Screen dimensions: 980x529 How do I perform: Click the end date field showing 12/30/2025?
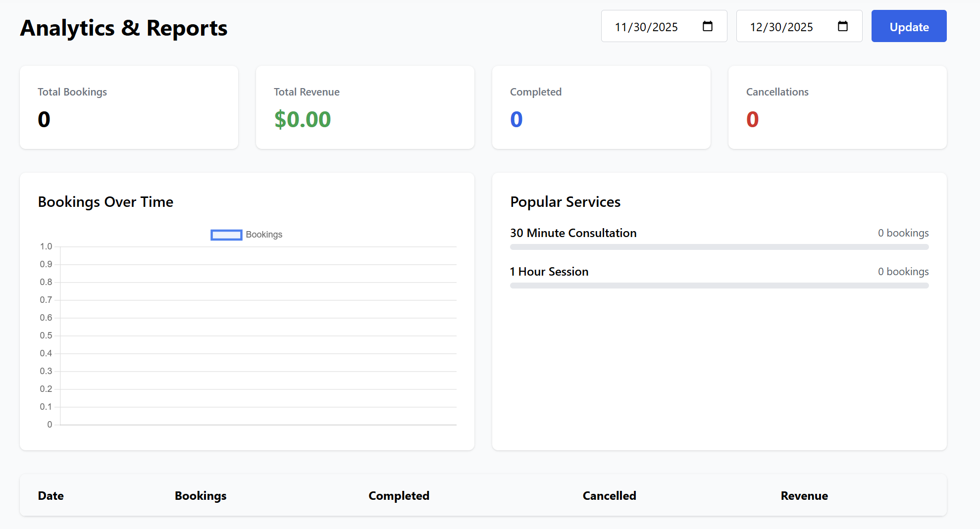click(781, 27)
